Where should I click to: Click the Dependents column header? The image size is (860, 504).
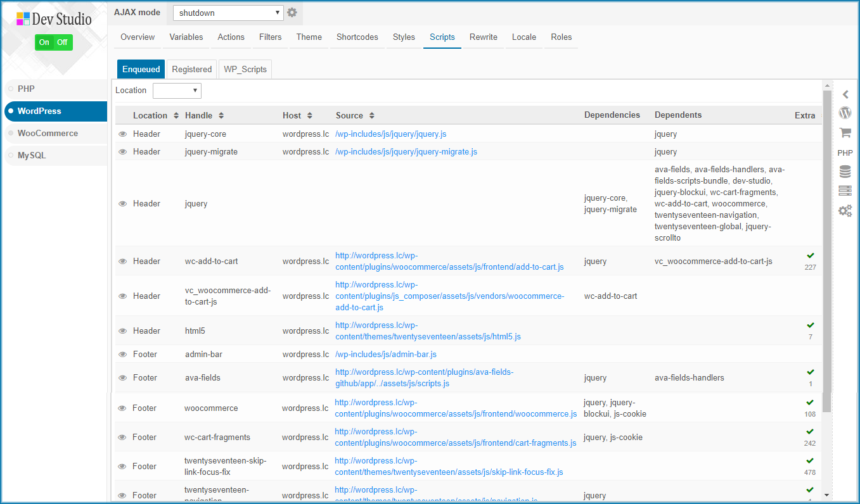pos(678,115)
